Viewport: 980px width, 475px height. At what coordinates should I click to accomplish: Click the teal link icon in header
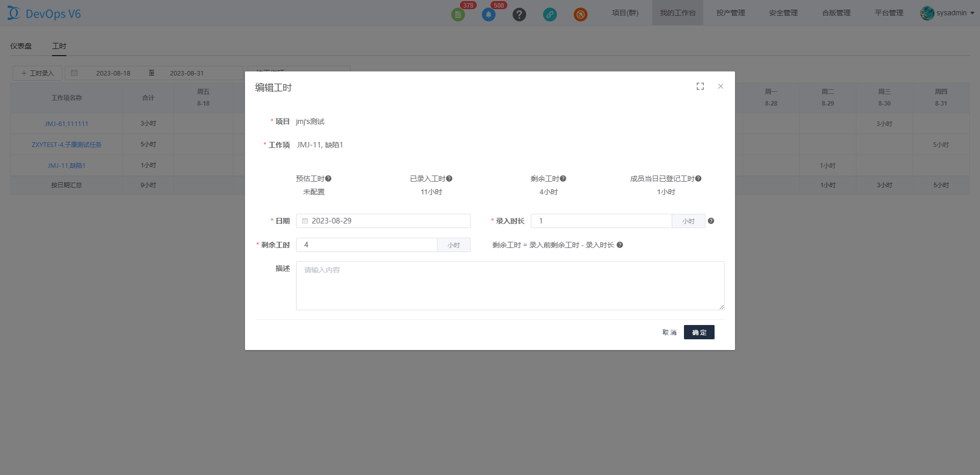550,14
